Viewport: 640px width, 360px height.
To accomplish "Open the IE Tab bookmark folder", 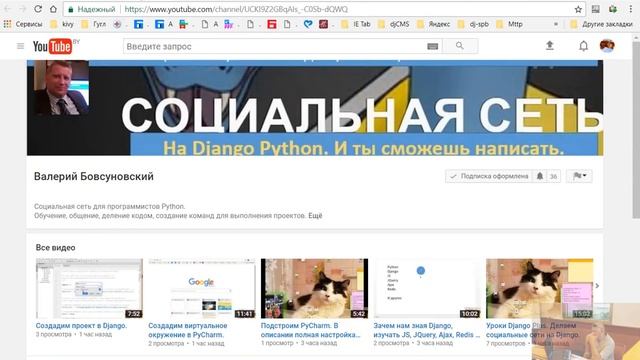I will 356,24.
